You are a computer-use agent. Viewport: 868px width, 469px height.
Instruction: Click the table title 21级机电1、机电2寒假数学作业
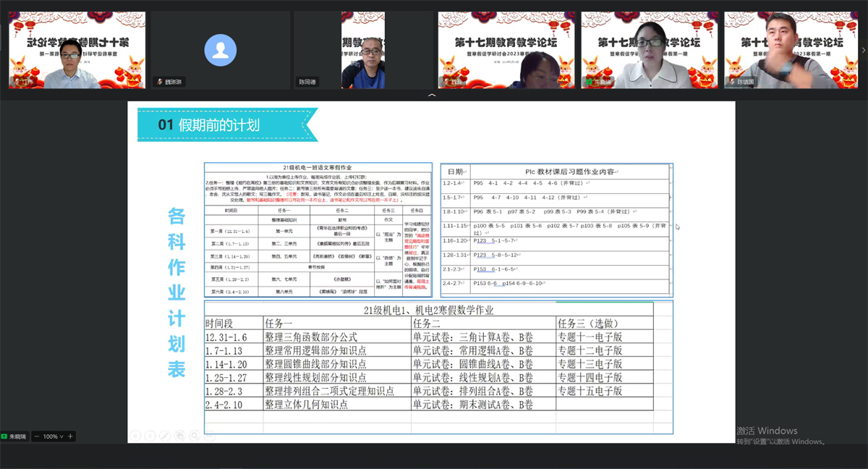(x=428, y=310)
